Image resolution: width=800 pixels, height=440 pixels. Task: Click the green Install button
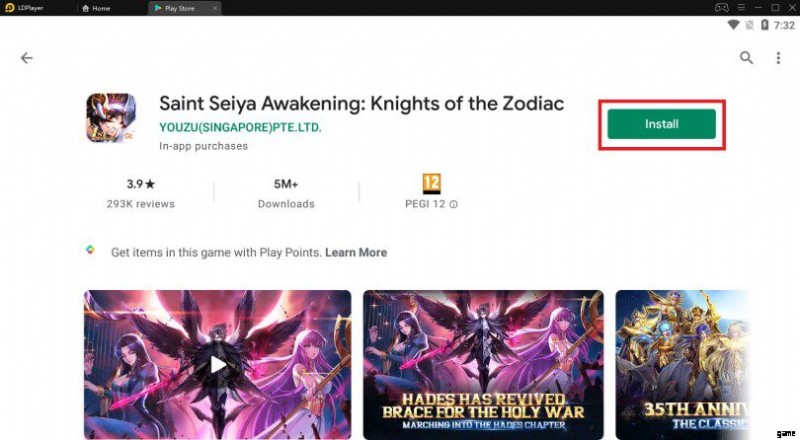(661, 124)
